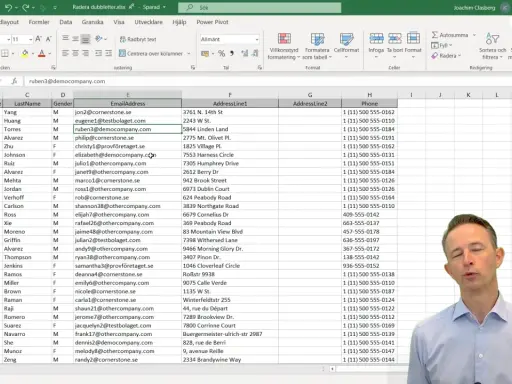Screen dimensions: 512x384
Task: Open the Hjälp tab
Action: click(179, 22)
